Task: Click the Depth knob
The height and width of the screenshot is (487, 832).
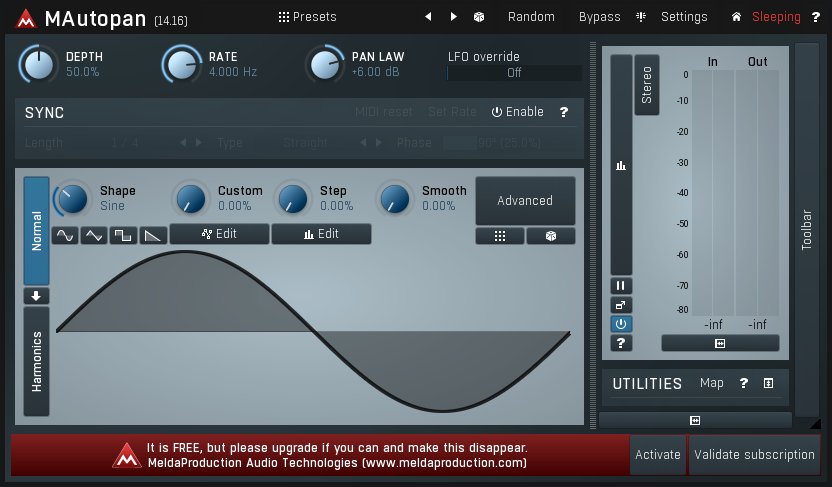Action: point(38,65)
